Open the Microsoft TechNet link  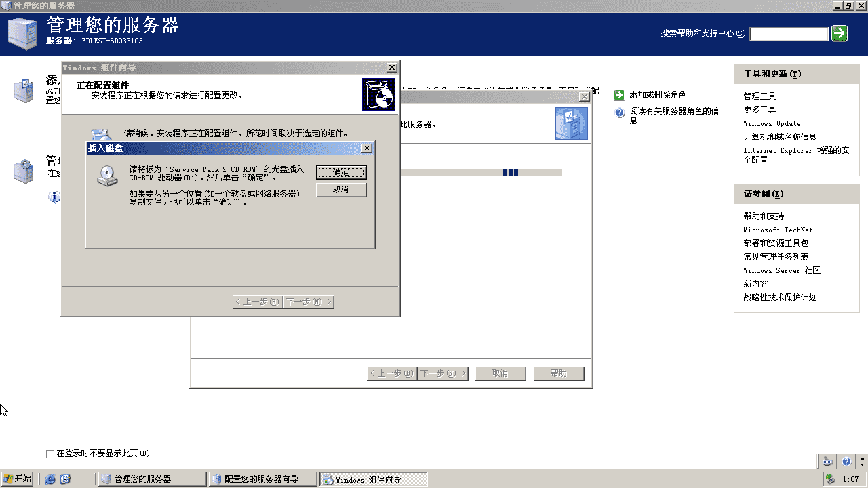(x=778, y=230)
